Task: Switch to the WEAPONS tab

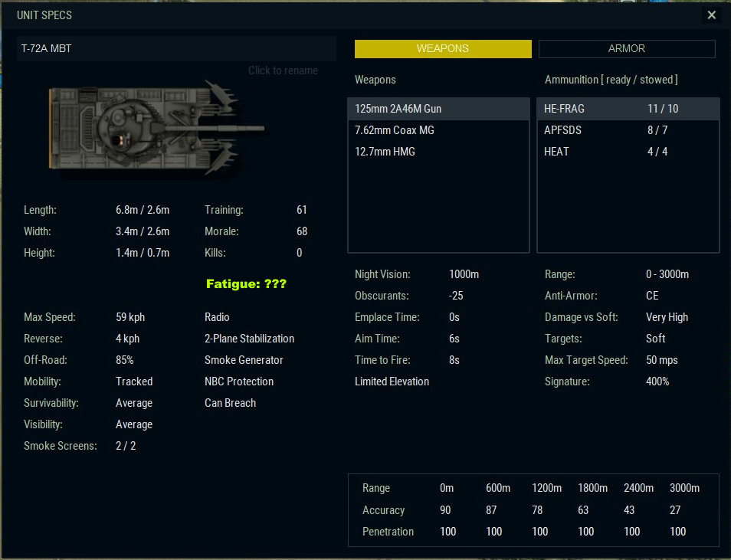Action: tap(443, 48)
